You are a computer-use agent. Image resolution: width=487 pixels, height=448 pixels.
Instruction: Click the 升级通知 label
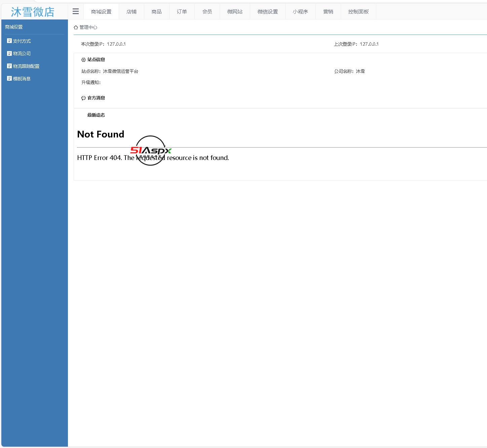pos(91,82)
